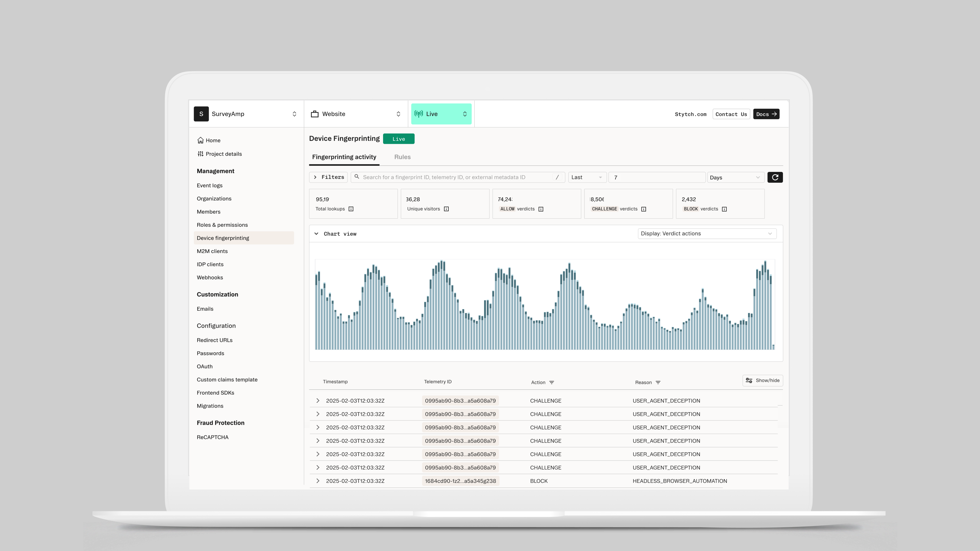Click the refresh icon beside the Days dropdown

point(775,177)
